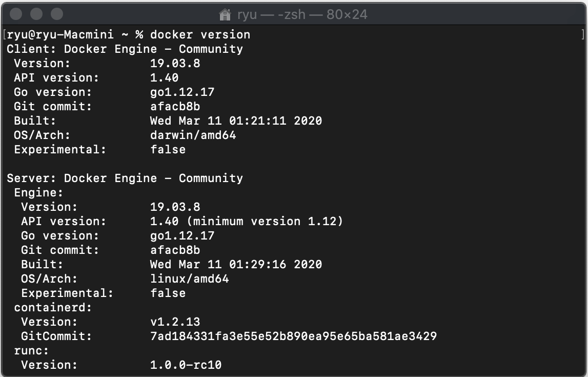Click the 'runc:' section label
This screenshot has height=377, width=588.
[31, 351]
